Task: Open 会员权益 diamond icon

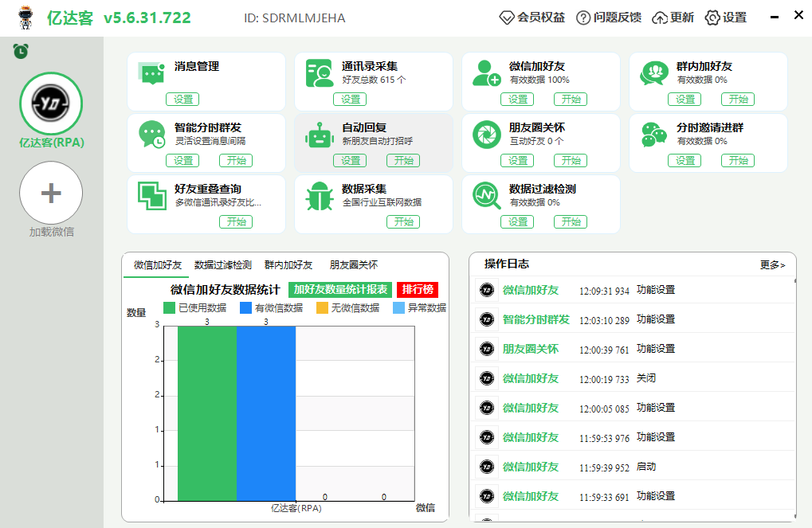Action: (x=506, y=18)
